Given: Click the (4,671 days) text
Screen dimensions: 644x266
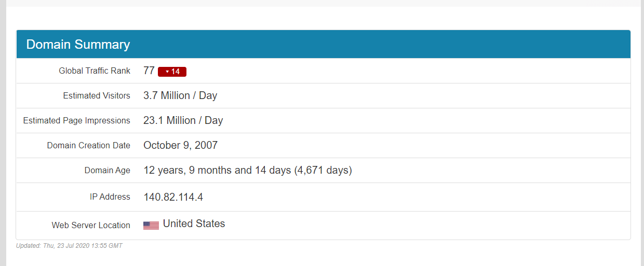Looking at the screenshot, I should point(323,171).
